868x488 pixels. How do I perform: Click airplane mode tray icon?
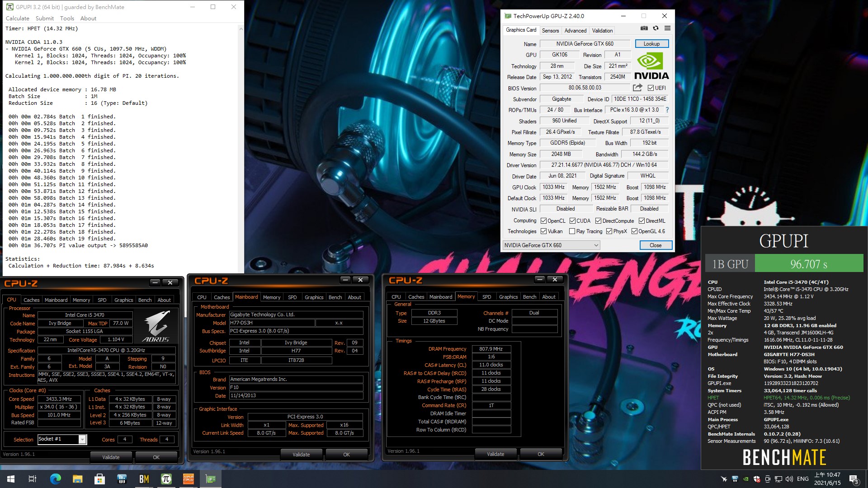click(724, 479)
